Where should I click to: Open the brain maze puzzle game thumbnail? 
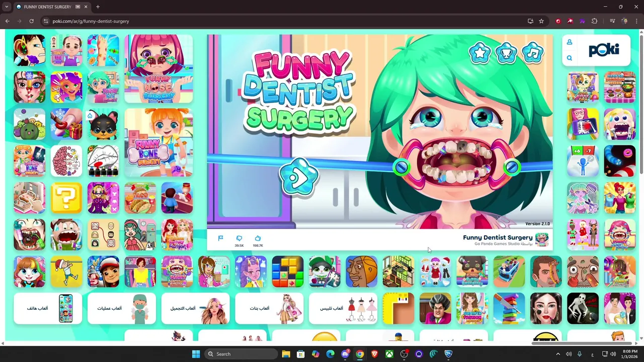point(66,161)
